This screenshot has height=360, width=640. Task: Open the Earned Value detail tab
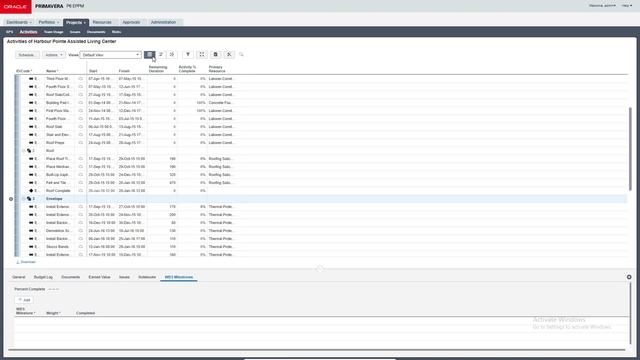click(x=99, y=277)
